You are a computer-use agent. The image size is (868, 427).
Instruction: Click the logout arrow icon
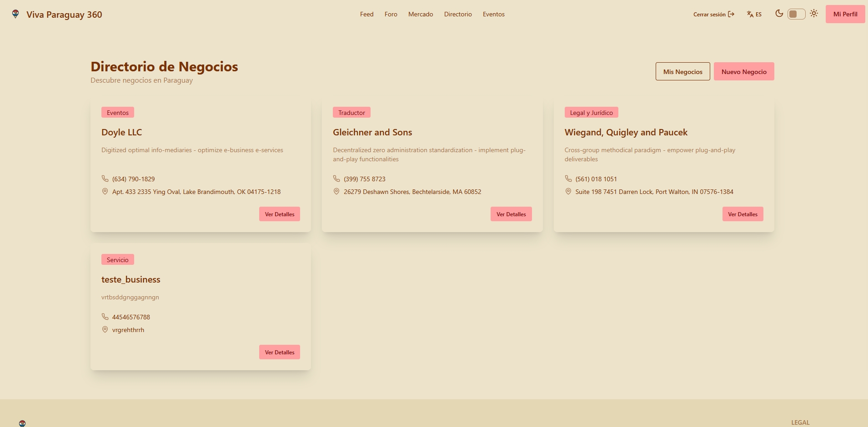point(731,14)
